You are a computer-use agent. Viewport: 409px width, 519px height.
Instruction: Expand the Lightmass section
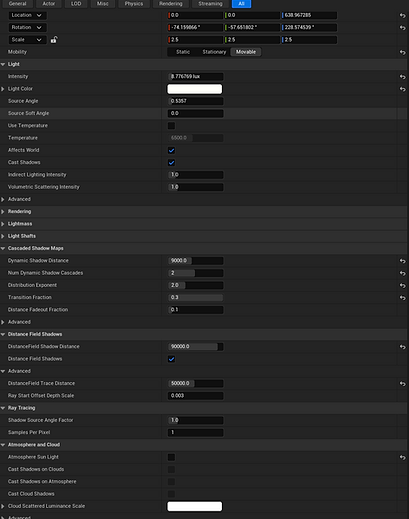click(x=3, y=224)
